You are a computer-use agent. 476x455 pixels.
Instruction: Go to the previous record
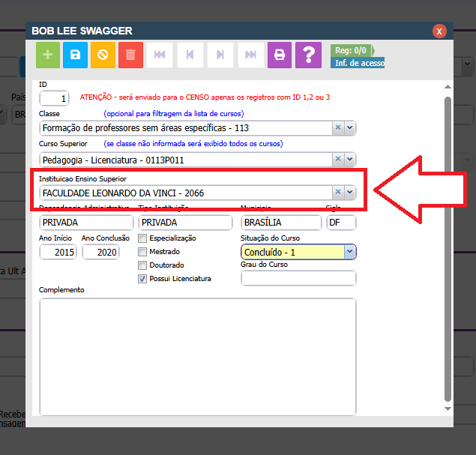[x=190, y=55]
